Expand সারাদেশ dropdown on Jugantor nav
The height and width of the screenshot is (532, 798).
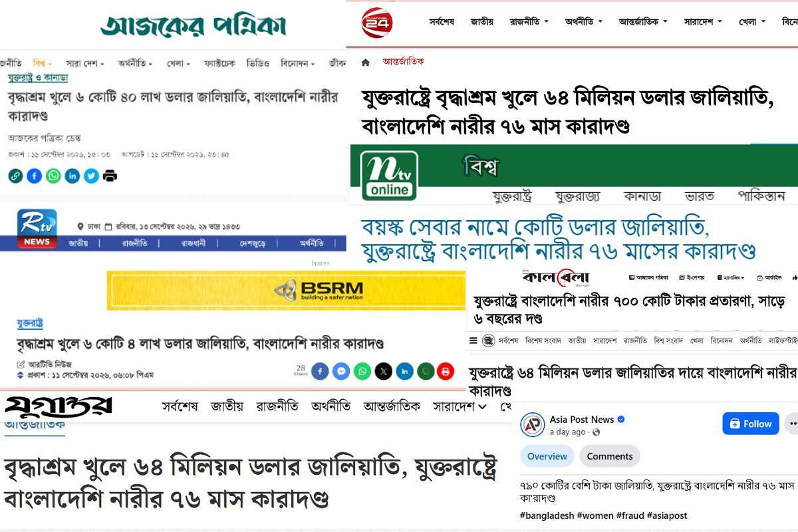(460, 406)
